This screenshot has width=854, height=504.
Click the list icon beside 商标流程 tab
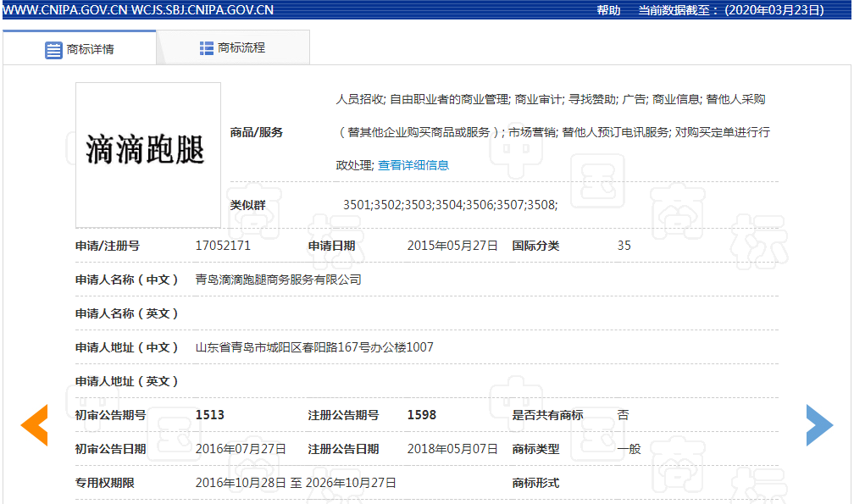click(205, 48)
